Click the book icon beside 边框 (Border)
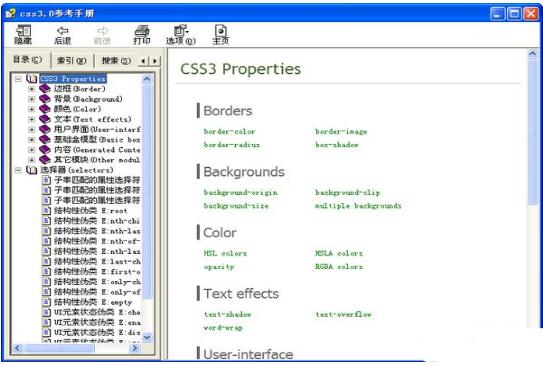The width and height of the screenshot is (543, 365). tap(45, 89)
